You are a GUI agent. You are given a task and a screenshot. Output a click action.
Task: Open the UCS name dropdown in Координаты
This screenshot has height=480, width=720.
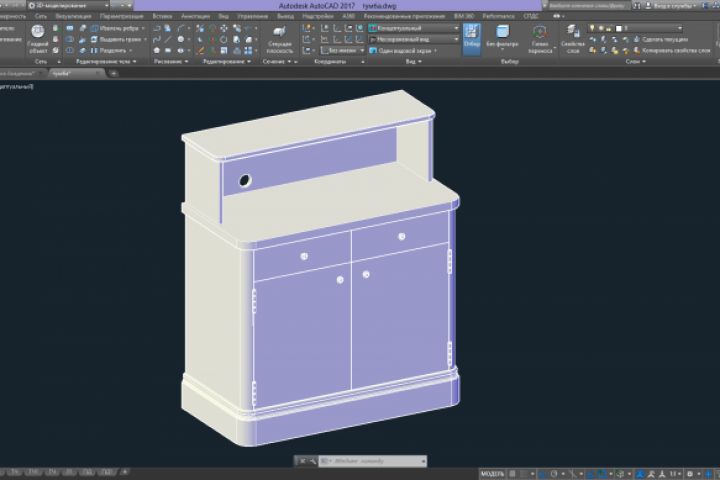click(x=343, y=51)
